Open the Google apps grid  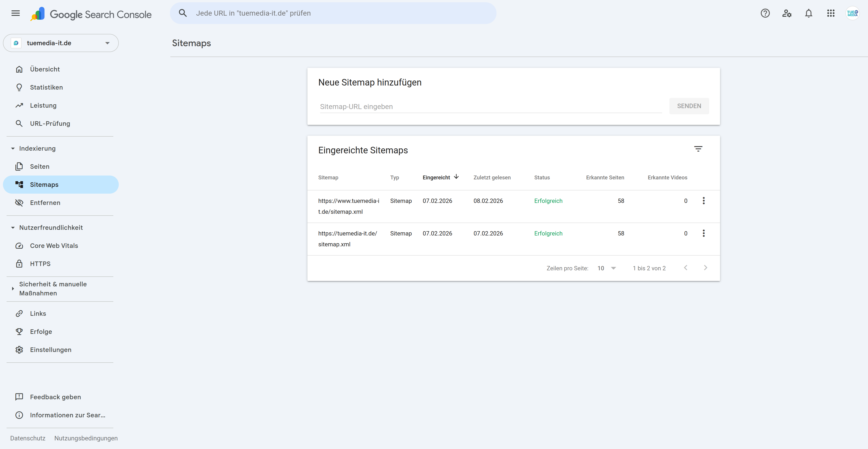coord(831,13)
